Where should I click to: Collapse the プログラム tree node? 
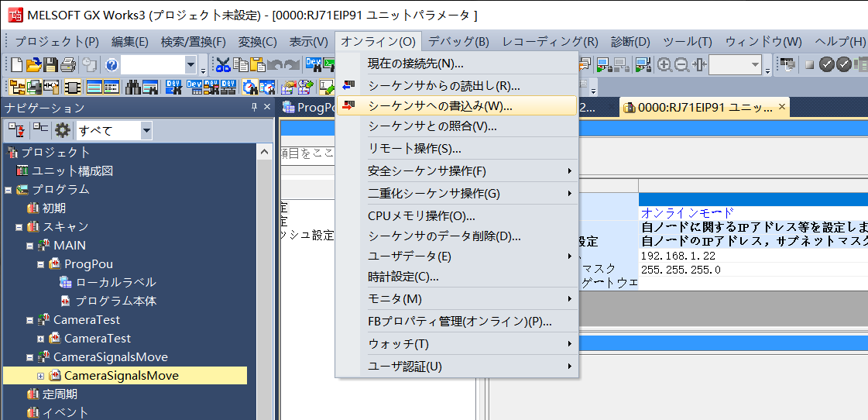point(8,190)
